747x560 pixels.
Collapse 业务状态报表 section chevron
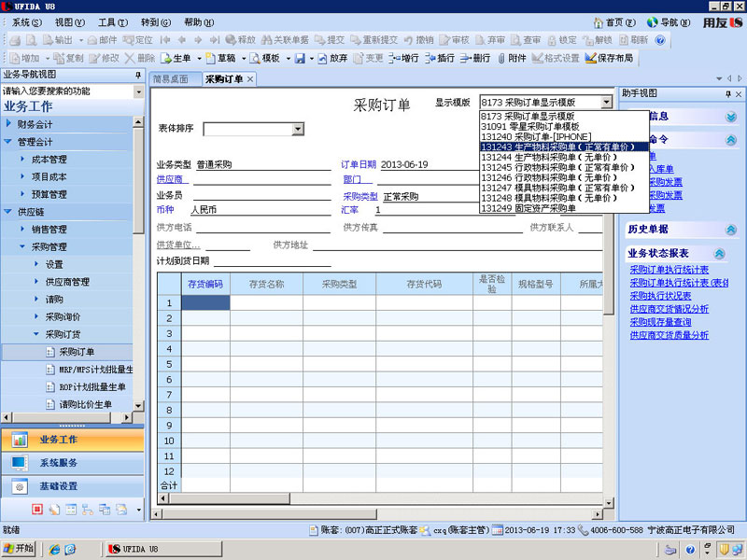pyautogui.click(x=719, y=253)
